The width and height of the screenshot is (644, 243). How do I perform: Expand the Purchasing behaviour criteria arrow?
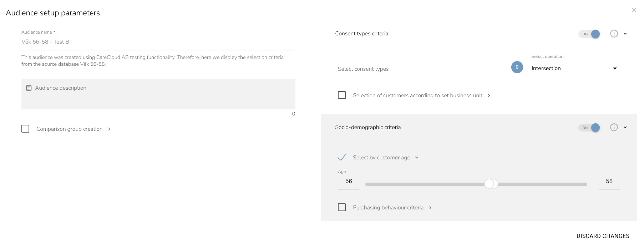430,208
